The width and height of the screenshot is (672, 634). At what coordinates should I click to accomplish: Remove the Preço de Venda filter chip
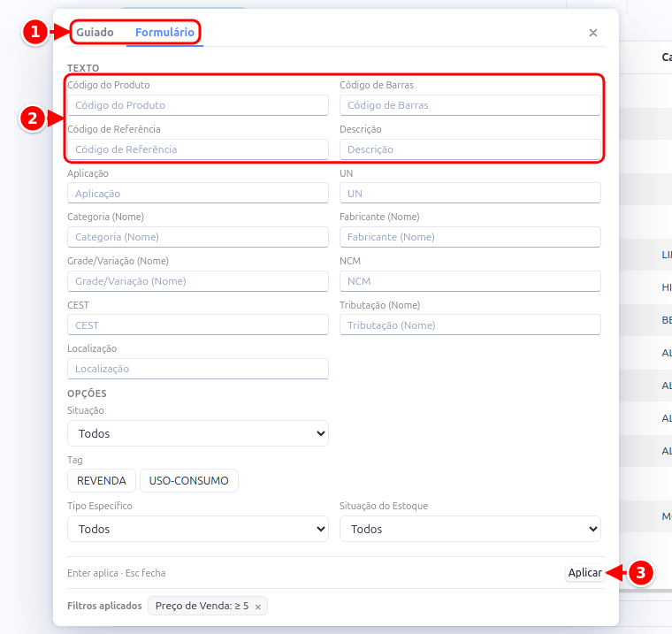[257, 607]
